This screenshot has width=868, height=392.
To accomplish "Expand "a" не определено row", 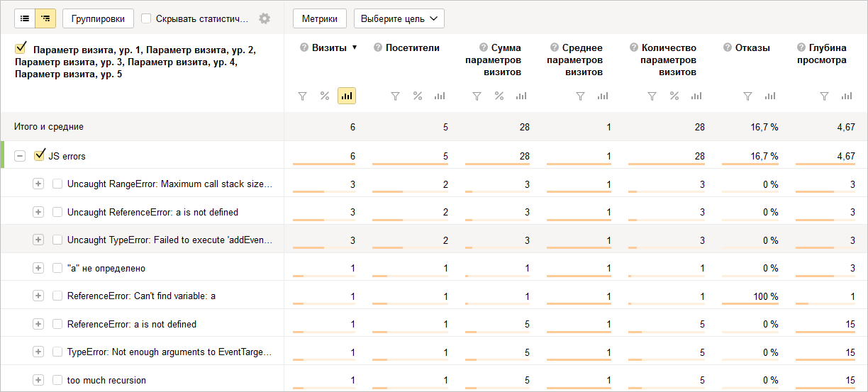I will (38, 268).
